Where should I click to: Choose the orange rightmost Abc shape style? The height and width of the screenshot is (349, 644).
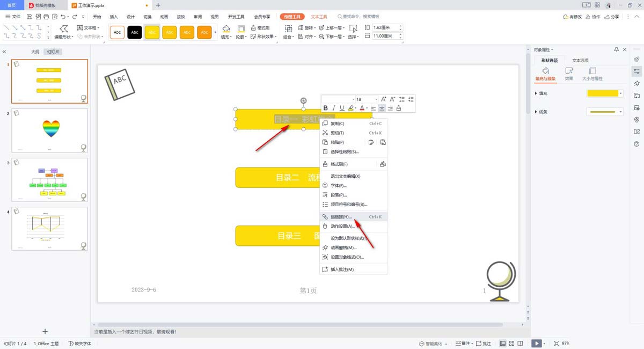(x=204, y=32)
